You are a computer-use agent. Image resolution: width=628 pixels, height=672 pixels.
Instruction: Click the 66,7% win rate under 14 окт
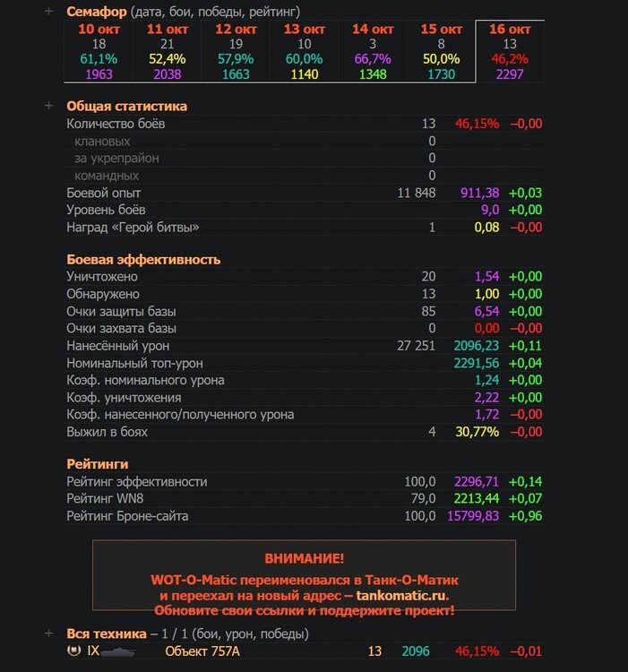[373, 59]
